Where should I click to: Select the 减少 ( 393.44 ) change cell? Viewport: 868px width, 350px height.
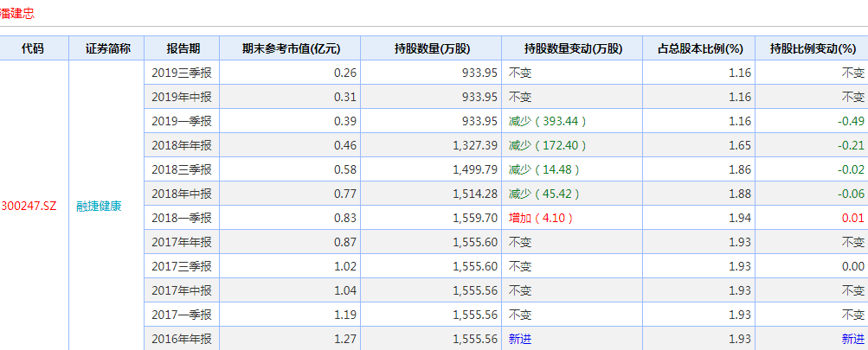pos(572,121)
